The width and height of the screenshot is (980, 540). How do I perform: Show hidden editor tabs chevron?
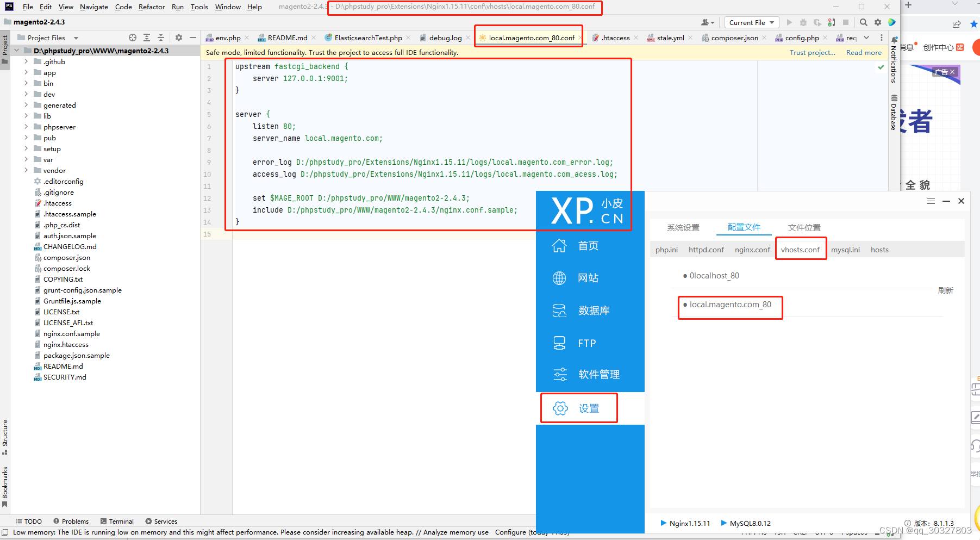(866, 38)
